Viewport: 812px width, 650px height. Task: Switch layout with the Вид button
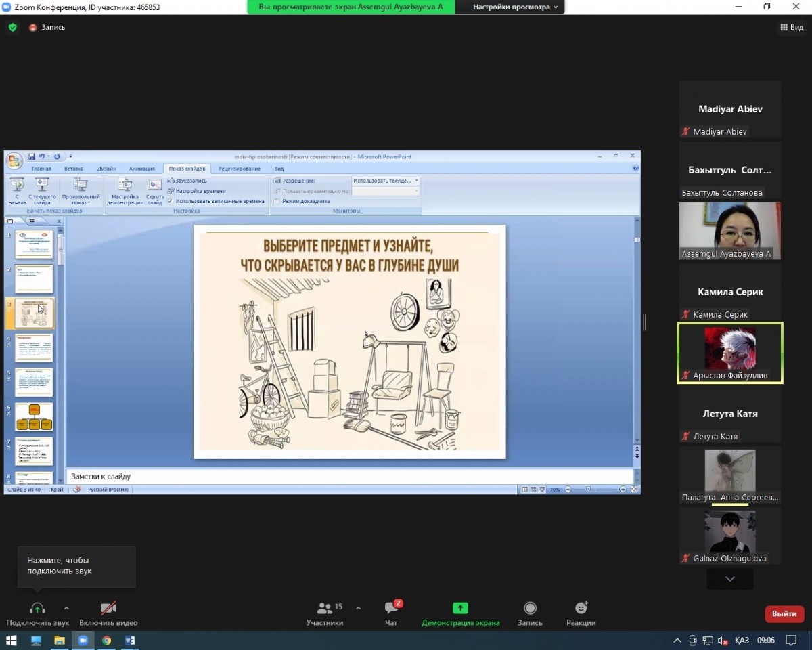click(x=791, y=28)
